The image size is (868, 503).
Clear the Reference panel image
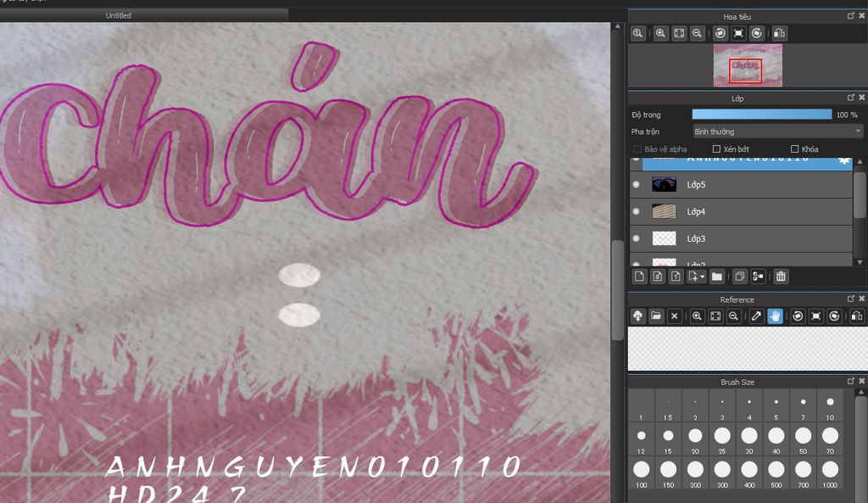tap(674, 316)
